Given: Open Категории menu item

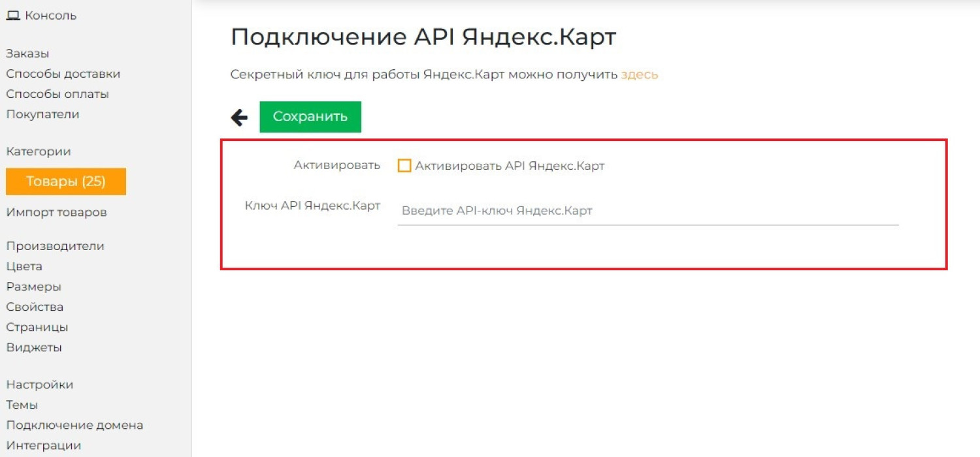Looking at the screenshot, I should [39, 151].
